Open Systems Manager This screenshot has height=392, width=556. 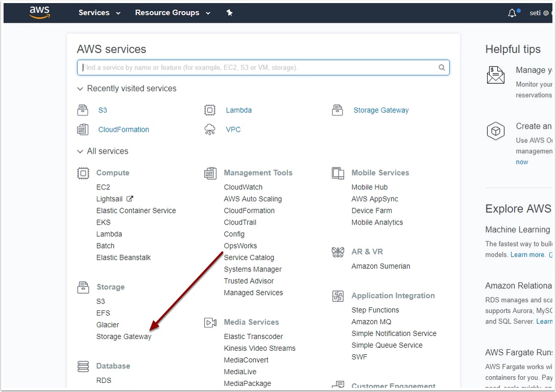click(253, 269)
